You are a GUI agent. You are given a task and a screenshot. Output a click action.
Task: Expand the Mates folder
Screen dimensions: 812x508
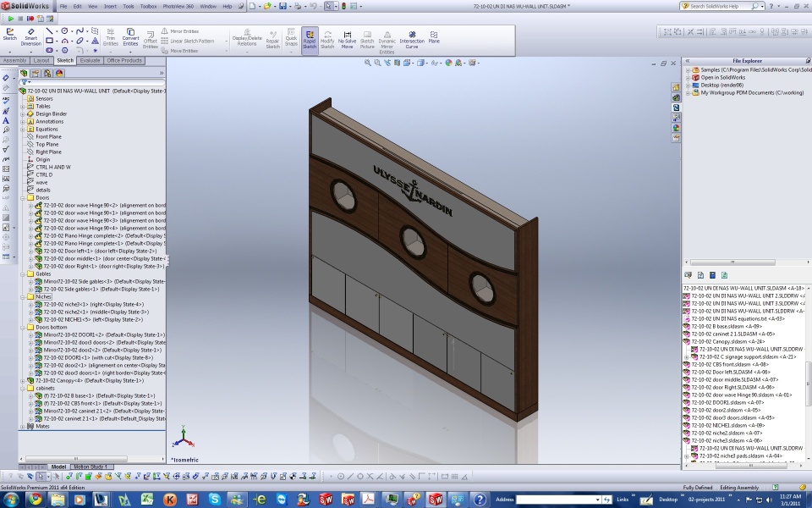tap(23, 427)
